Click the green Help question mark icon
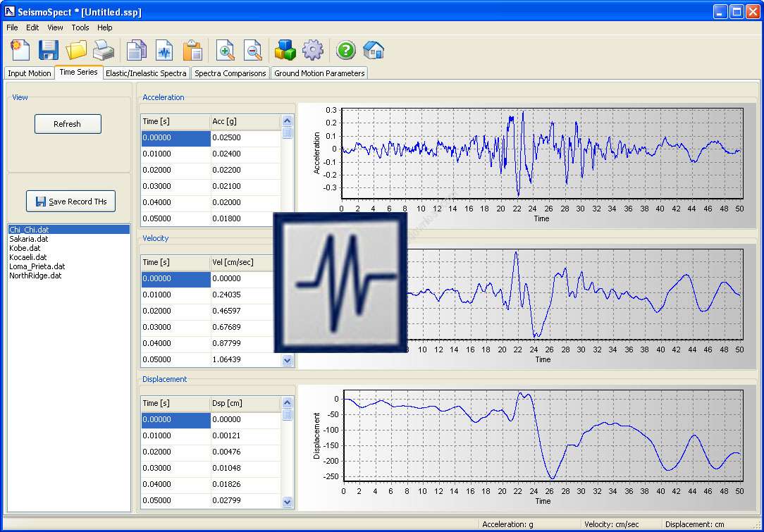 click(345, 50)
